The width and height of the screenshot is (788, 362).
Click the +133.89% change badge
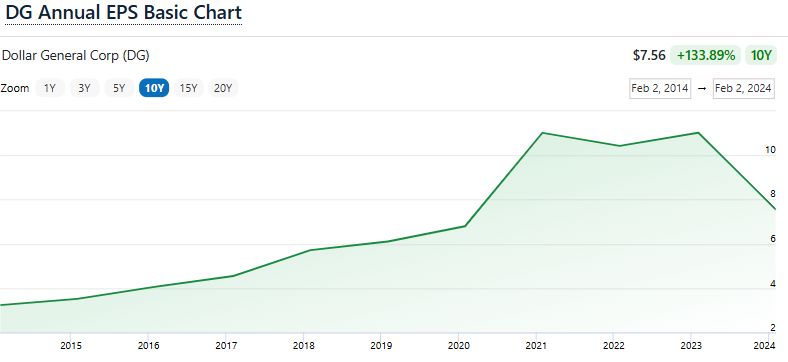706,55
